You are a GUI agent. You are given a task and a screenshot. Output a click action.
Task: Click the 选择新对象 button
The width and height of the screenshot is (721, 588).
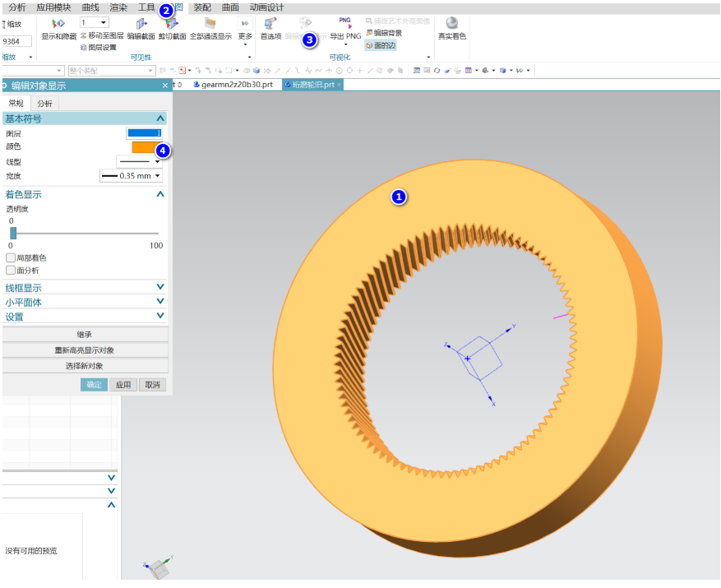pos(85,366)
